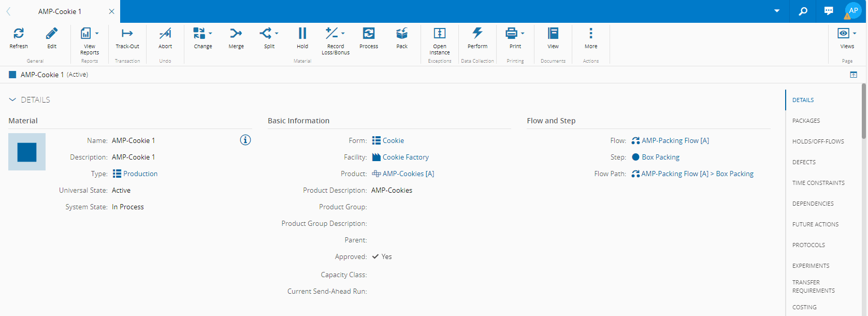Open the Box Packing step link
The width and height of the screenshot is (868, 316).
(660, 157)
